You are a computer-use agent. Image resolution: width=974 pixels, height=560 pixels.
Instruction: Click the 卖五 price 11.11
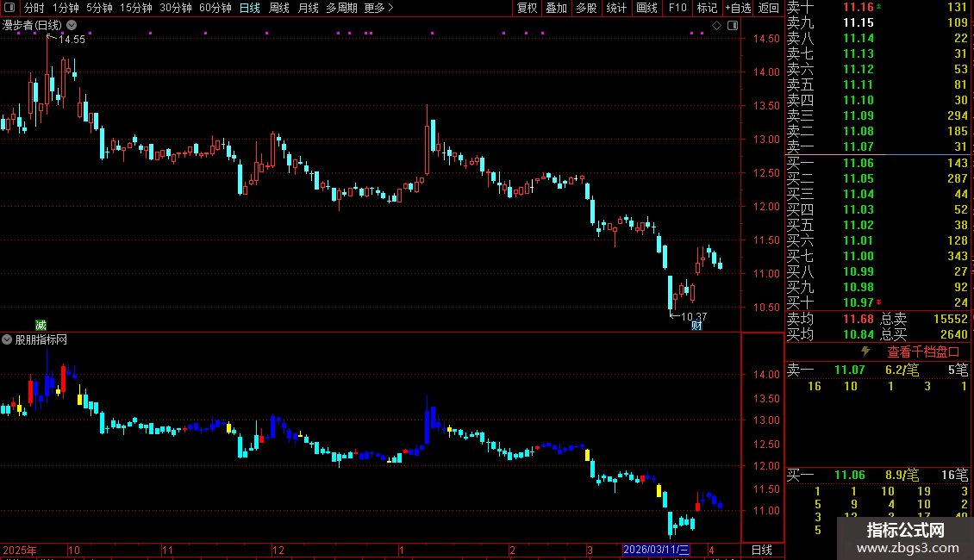click(x=858, y=84)
